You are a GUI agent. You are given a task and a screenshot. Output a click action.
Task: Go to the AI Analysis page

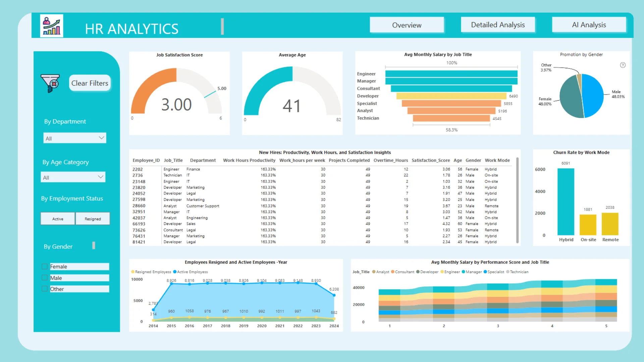point(589,25)
